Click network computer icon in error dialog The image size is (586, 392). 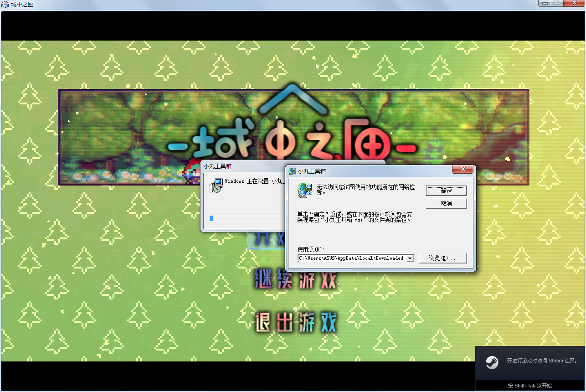pyautogui.click(x=305, y=191)
